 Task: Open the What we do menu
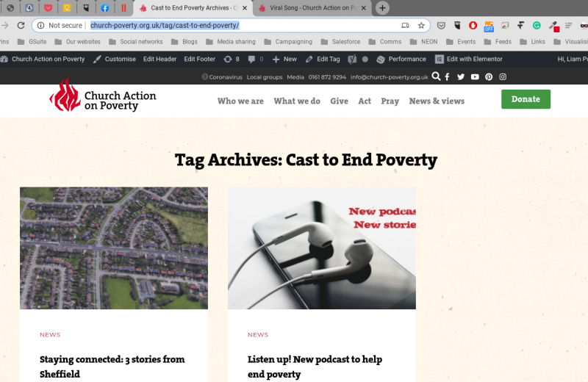[297, 101]
